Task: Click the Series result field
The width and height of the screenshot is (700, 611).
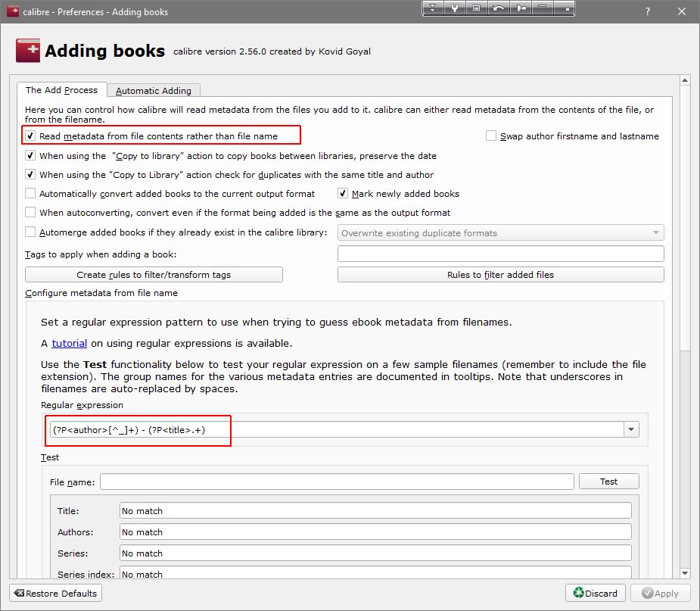Action: [375, 553]
